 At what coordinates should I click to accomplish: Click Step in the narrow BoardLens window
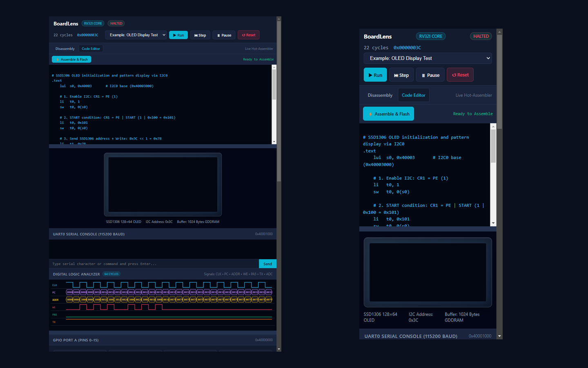pos(401,75)
